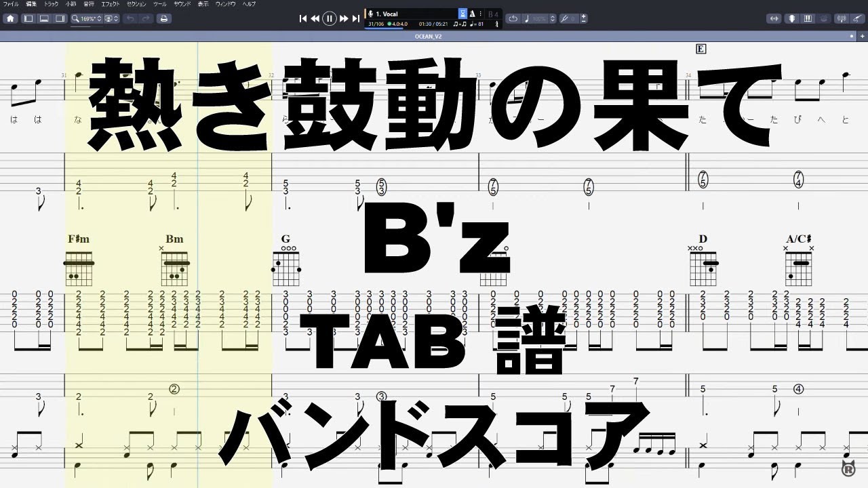Viewport: 868px width, 488px height.
Task: Toggle loop playback
Action: tap(513, 18)
